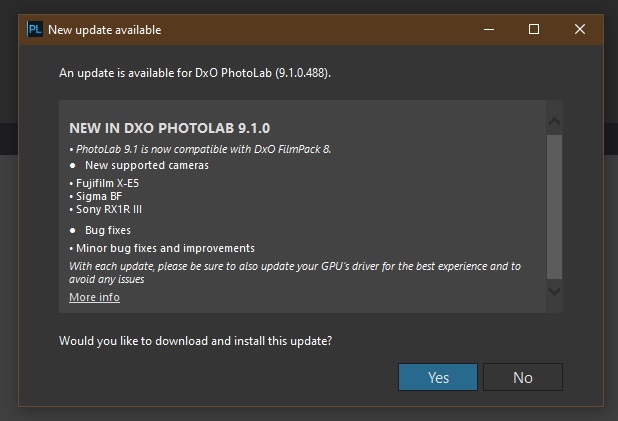Select the Sigma BF camera line

[98, 197]
